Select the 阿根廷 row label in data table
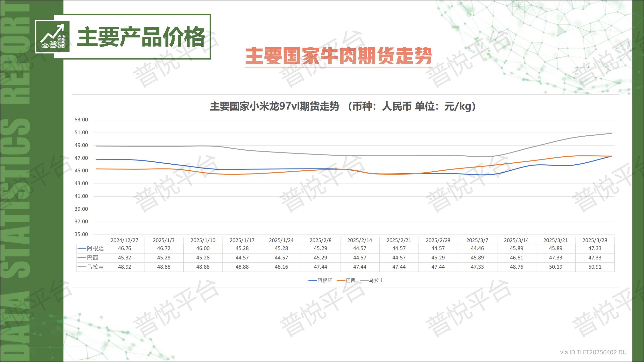This screenshot has width=644, height=362. pyautogui.click(x=95, y=248)
